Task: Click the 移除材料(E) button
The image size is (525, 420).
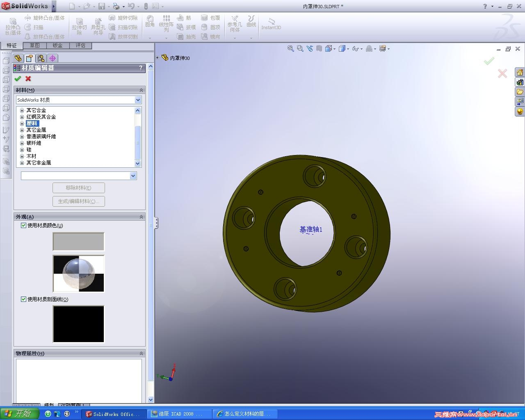Action: coord(79,188)
